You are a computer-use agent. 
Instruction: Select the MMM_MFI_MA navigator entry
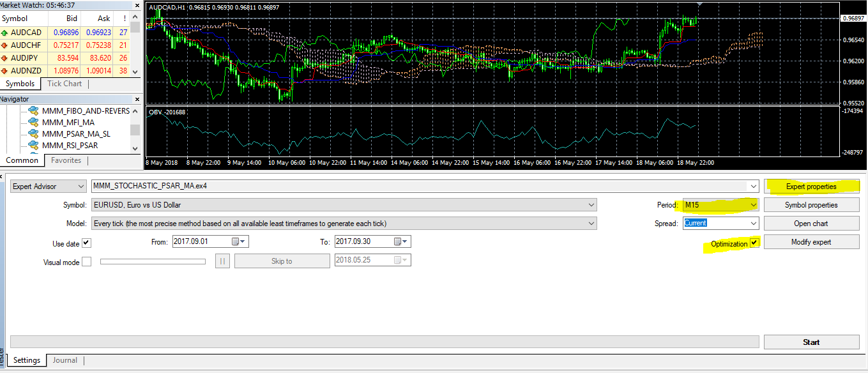point(68,122)
